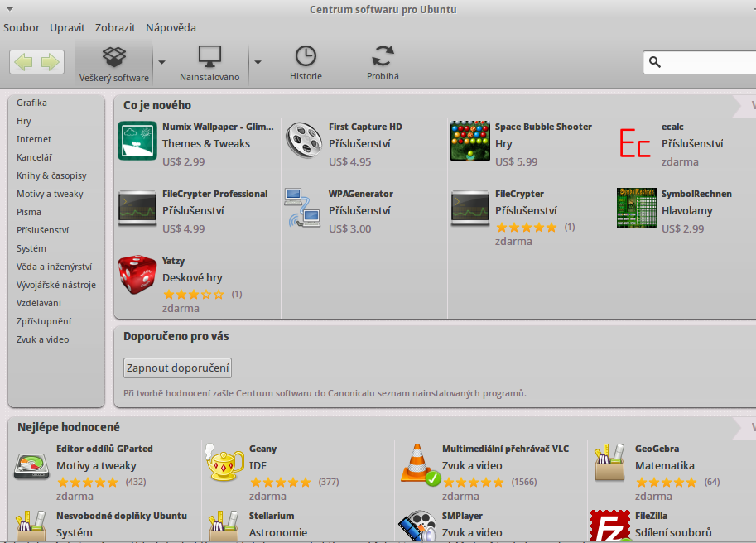The width and height of the screenshot is (756, 543).
Task: Open the WPAGenerator title
Action: tap(361, 194)
